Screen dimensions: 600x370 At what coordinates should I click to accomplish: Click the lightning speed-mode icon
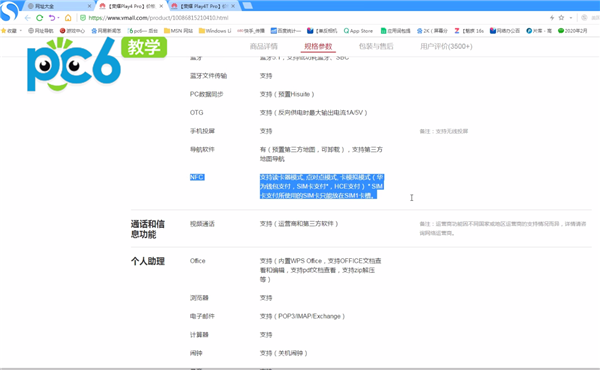[552, 18]
